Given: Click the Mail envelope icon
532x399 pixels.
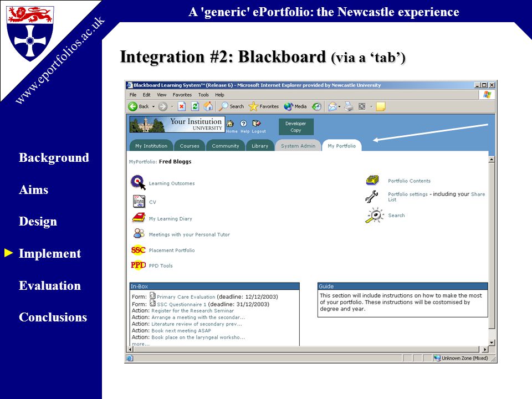Looking at the screenshot, I should point(332,106).
